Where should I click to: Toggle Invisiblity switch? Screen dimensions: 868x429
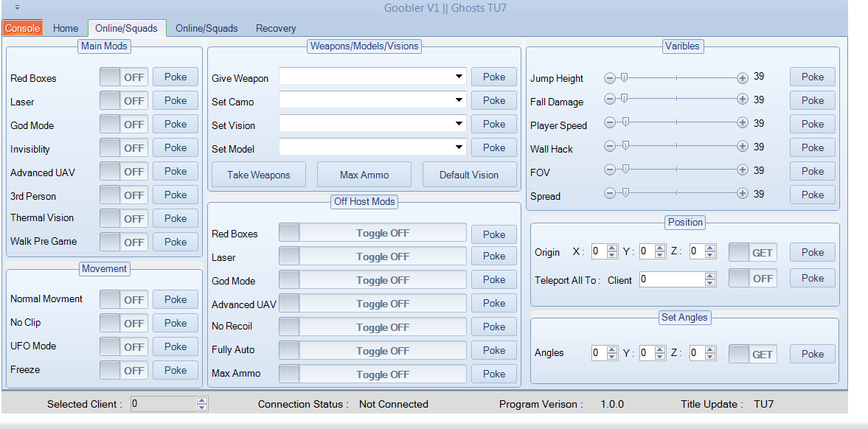[124, 148]
